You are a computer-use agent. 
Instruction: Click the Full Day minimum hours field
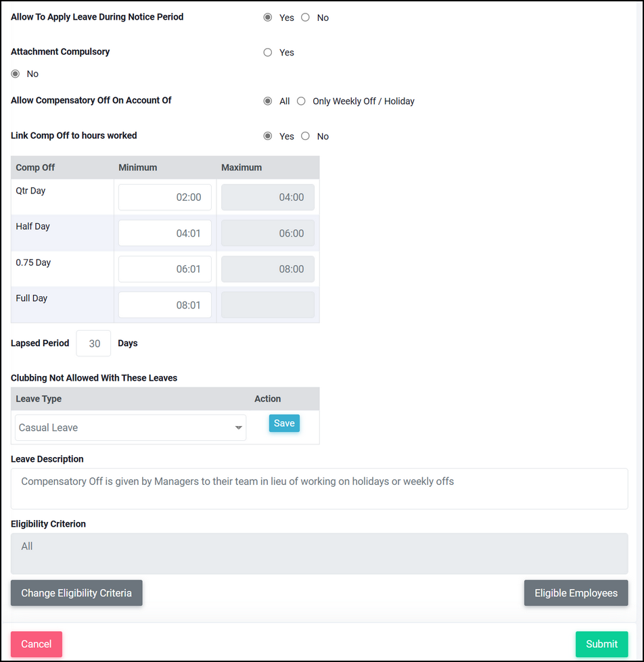164,305
